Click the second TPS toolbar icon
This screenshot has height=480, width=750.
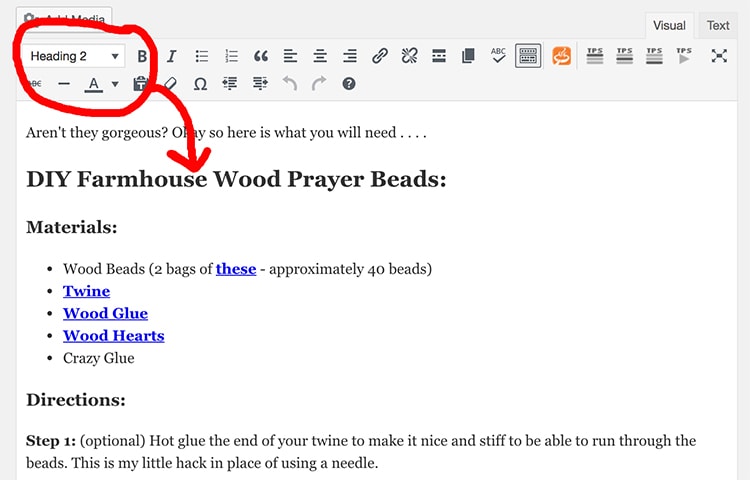coord(624,55)
